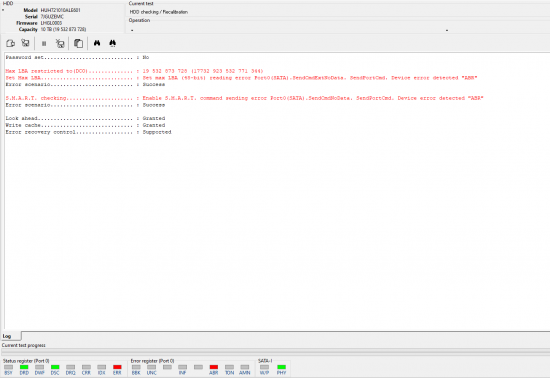Click the clear log toolbar icon

(60, 43)
